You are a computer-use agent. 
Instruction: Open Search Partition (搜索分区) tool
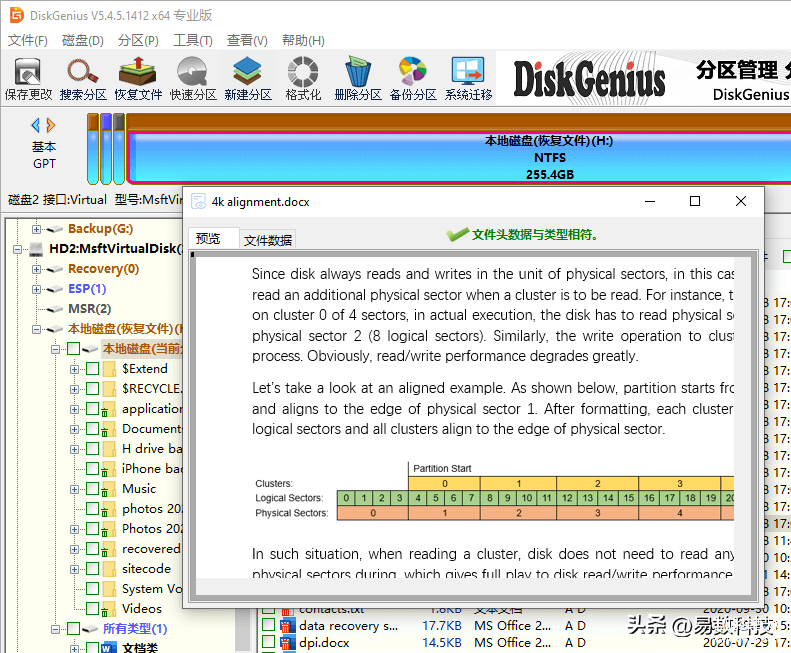point(83,79)
